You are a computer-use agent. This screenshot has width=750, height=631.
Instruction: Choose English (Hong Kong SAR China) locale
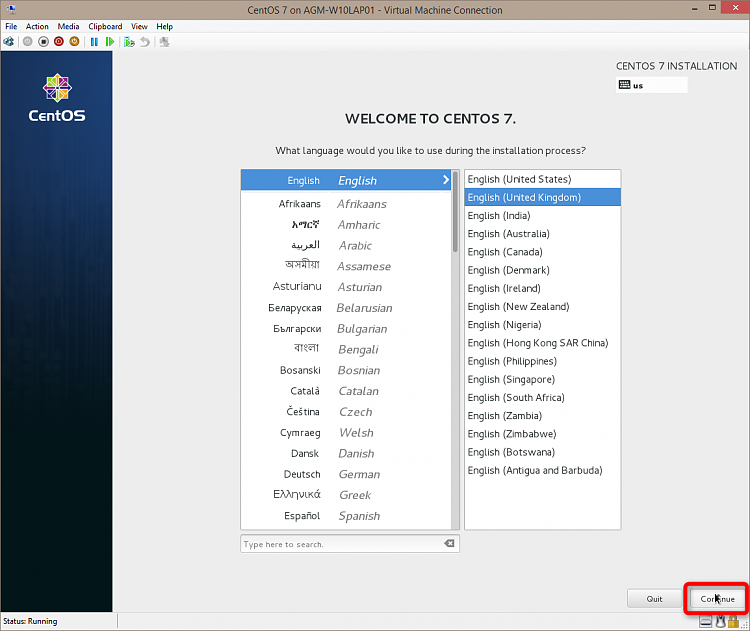[x=542, y=343]
